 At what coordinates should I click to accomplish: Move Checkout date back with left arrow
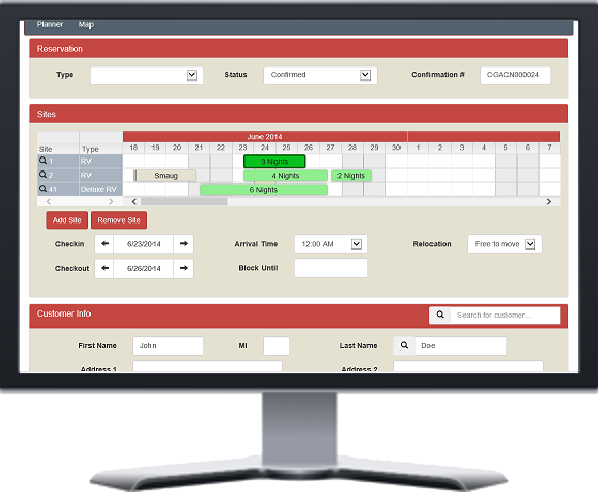tap(104, 269)
